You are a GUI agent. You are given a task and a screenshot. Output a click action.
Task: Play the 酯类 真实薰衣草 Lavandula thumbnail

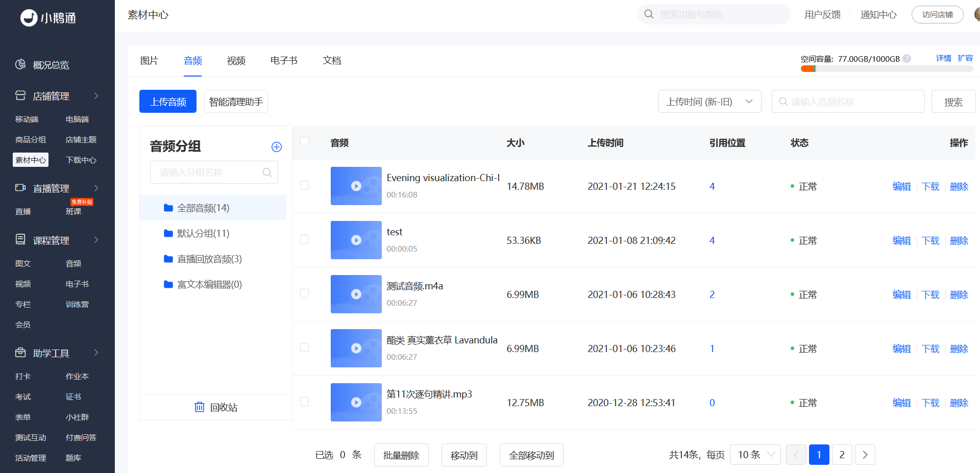coord(356,348)
